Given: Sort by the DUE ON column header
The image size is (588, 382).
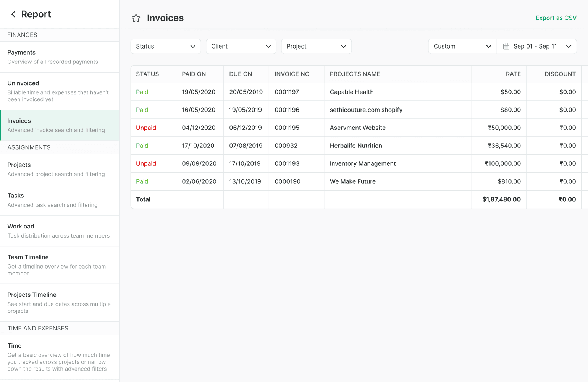Looking at the screenshot, I should (x=241, y=74).
